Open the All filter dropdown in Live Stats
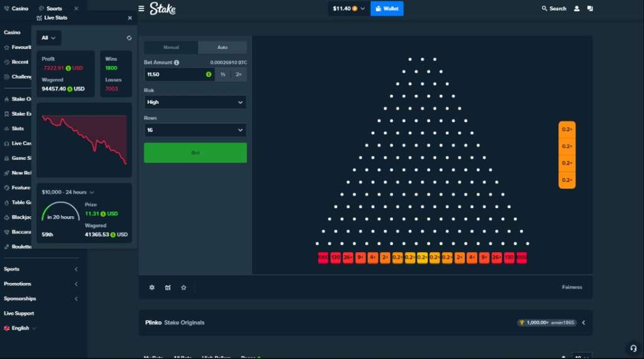The image size is (644, 359). (48, 38)
